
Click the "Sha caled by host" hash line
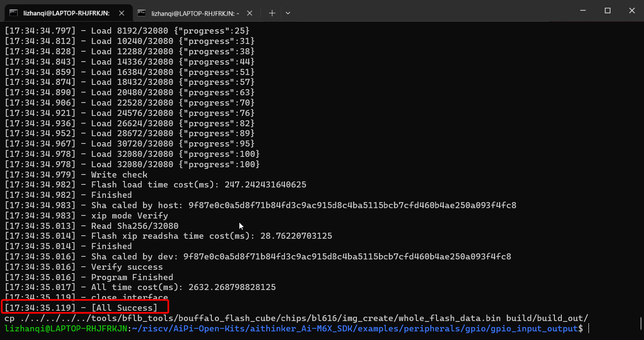[260, 205]
